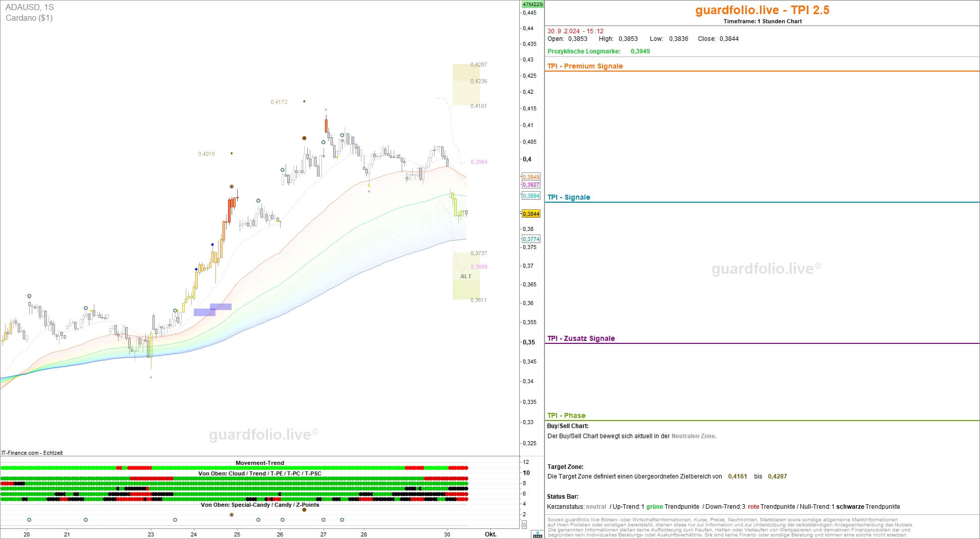Click the 0,3774 price axis tag

[531, 239]
